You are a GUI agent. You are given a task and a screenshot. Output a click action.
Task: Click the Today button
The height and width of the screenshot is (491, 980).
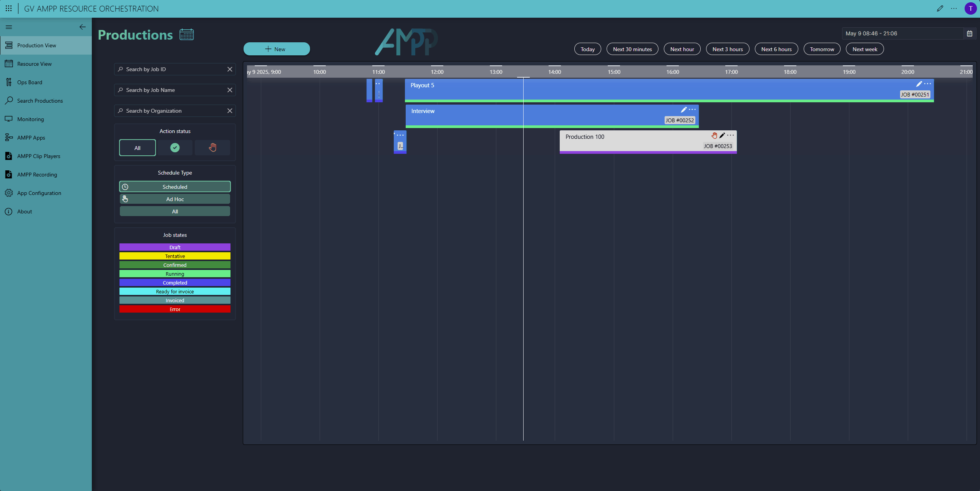[587, 49]
